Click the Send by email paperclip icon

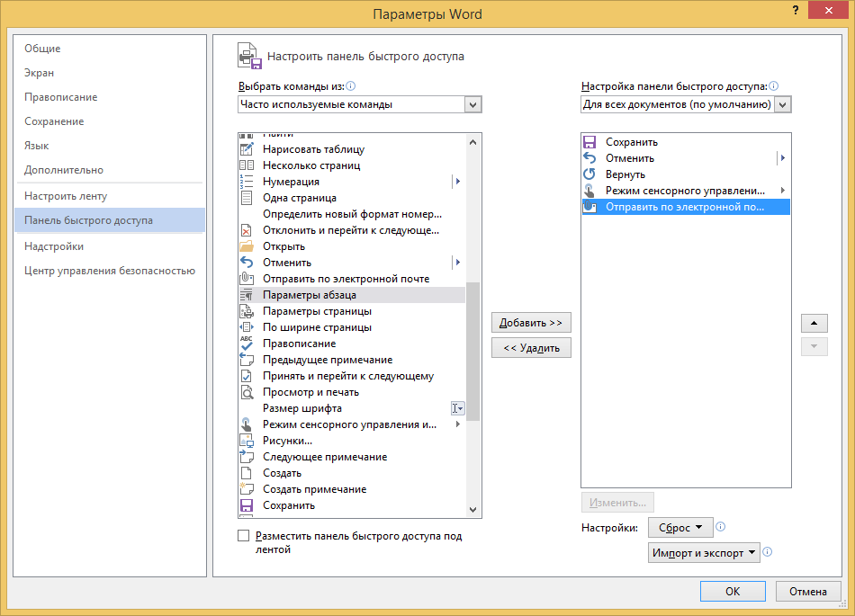pos(247,279)
